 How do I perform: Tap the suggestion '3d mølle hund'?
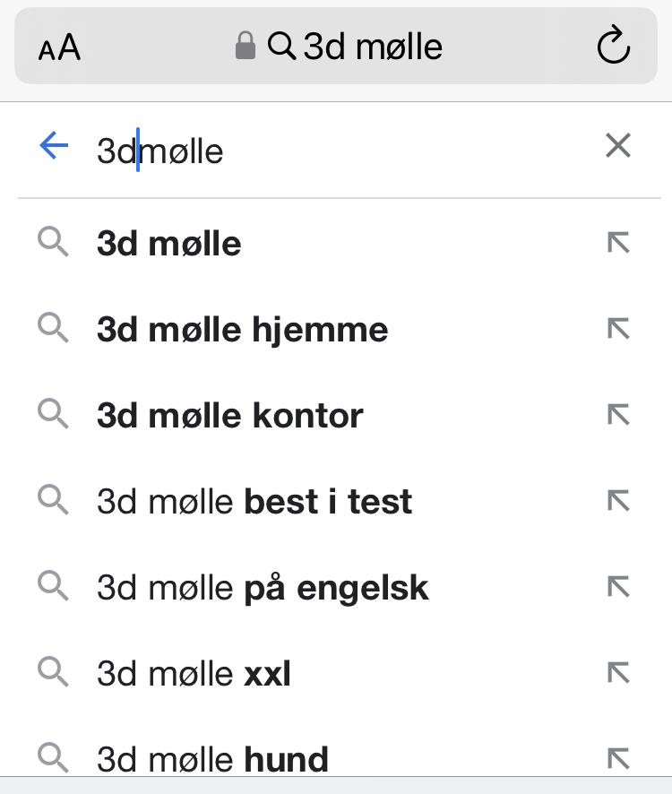pyautogui.click(x=212, y=759)
